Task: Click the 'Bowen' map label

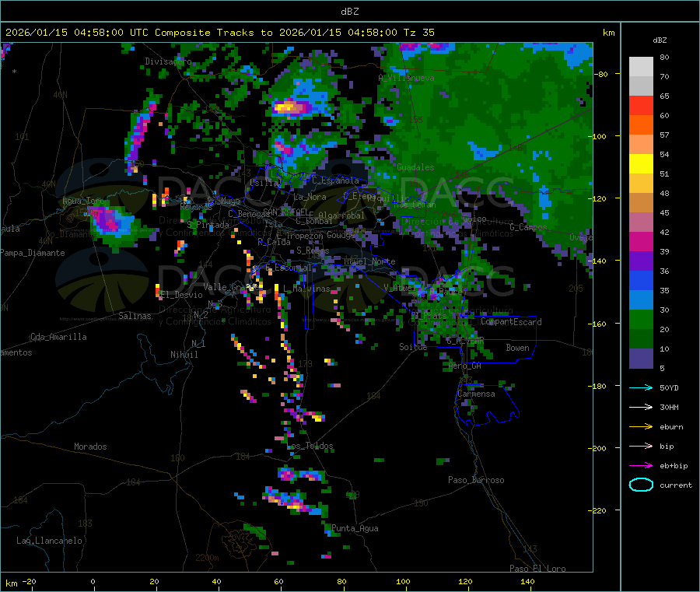Action: [x=517, y=348]
